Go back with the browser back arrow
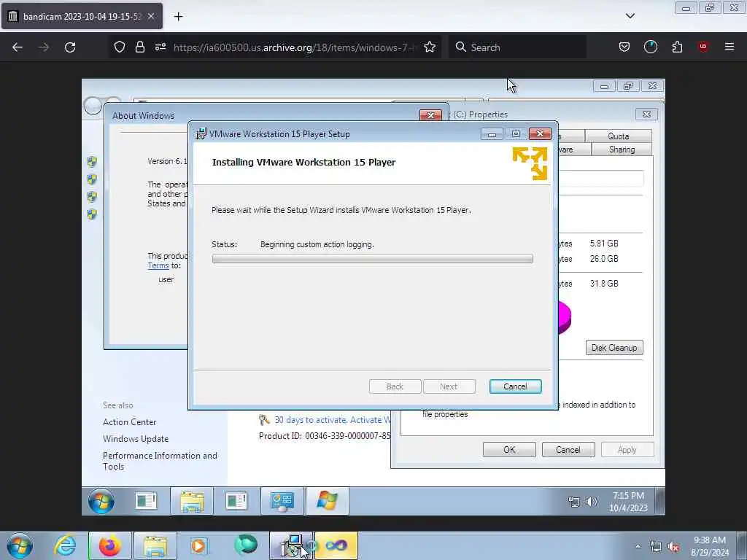This screenshot has height=560, width=747. [18, 47]
